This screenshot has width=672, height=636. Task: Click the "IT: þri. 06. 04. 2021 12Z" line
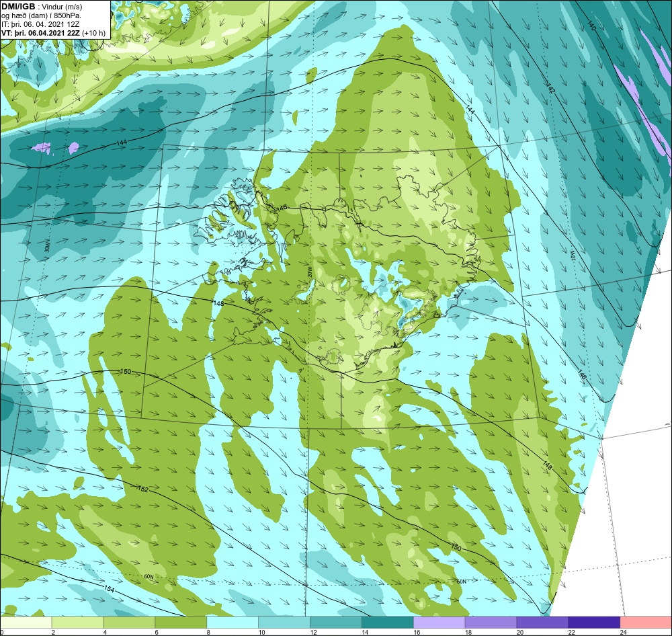(x=40, y=24)
